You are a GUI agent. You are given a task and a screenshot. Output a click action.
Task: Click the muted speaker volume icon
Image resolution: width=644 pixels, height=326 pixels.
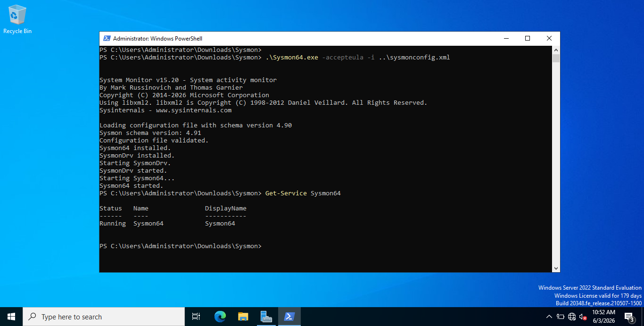point(583,317)
